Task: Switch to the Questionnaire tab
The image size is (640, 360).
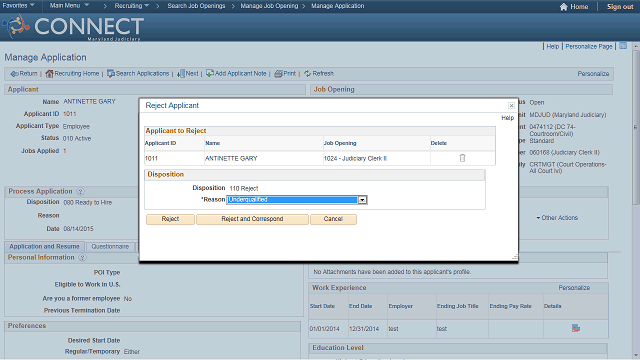Action: point(110,247)
